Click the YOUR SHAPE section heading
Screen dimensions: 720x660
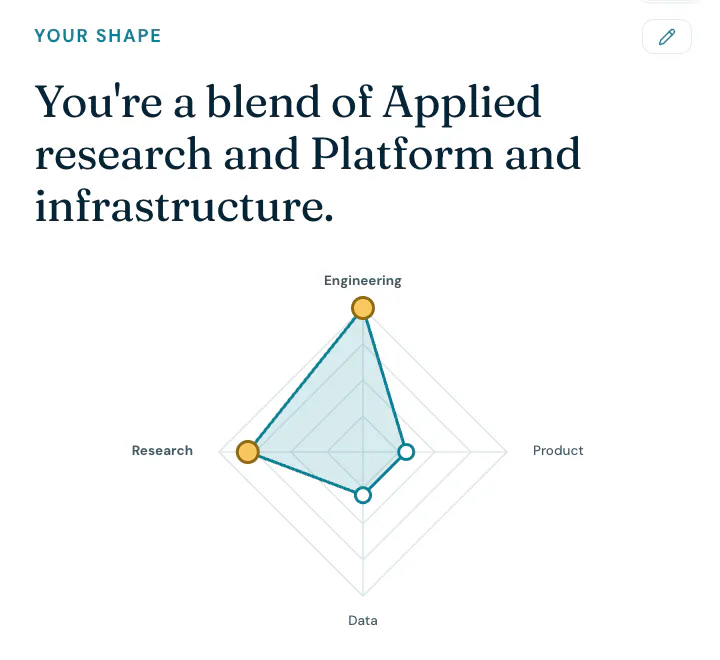[98, 36]
